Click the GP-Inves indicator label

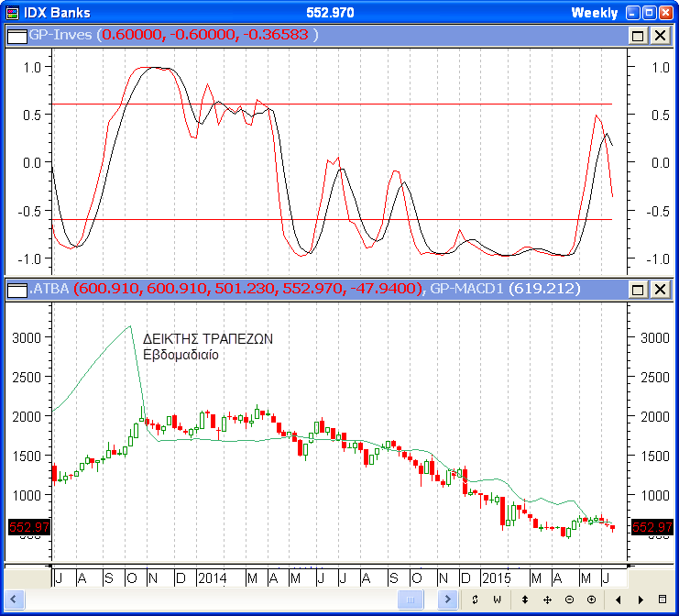point(60,35)
